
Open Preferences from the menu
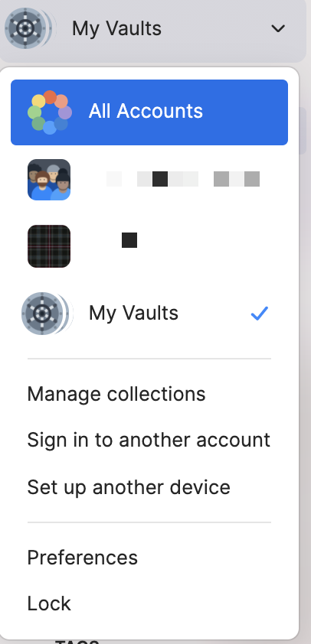pos(82,558)
